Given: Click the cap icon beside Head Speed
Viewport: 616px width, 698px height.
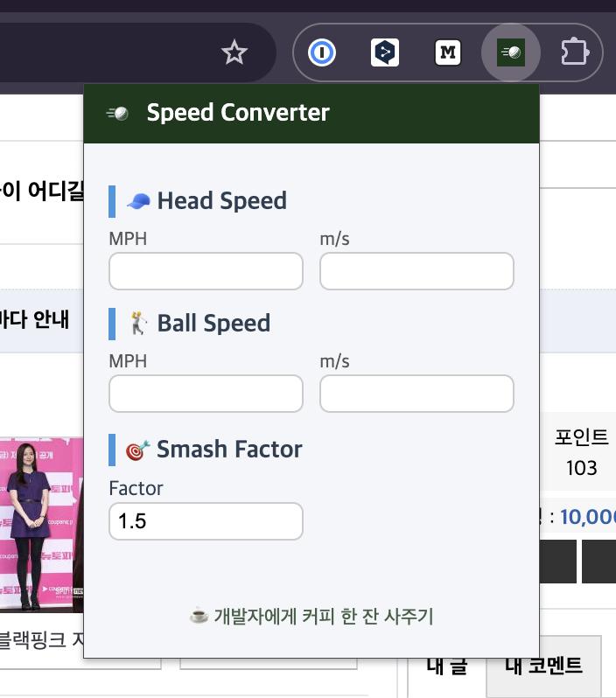Looking at the screenshot, I should tap(138, 201).
